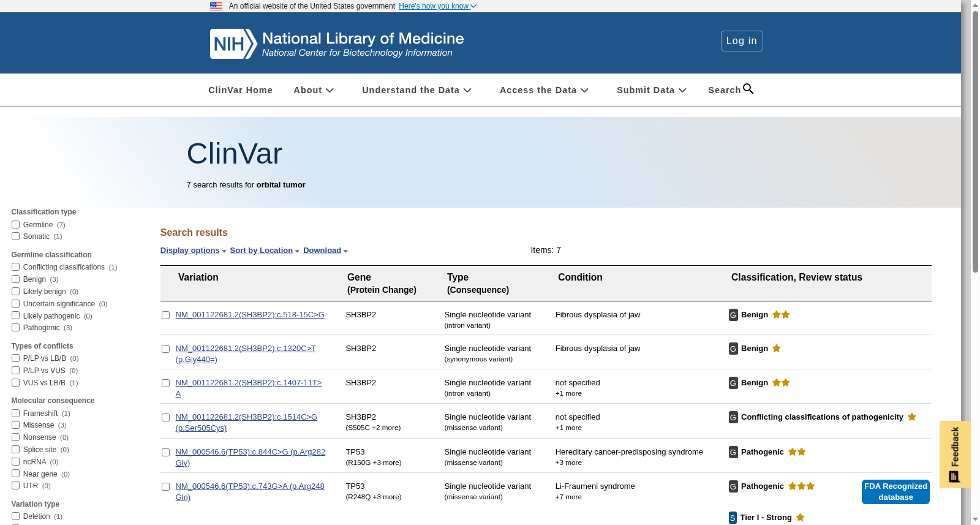Check the Deletion variation type filter

pyautogui.click(x=15, y=516)
